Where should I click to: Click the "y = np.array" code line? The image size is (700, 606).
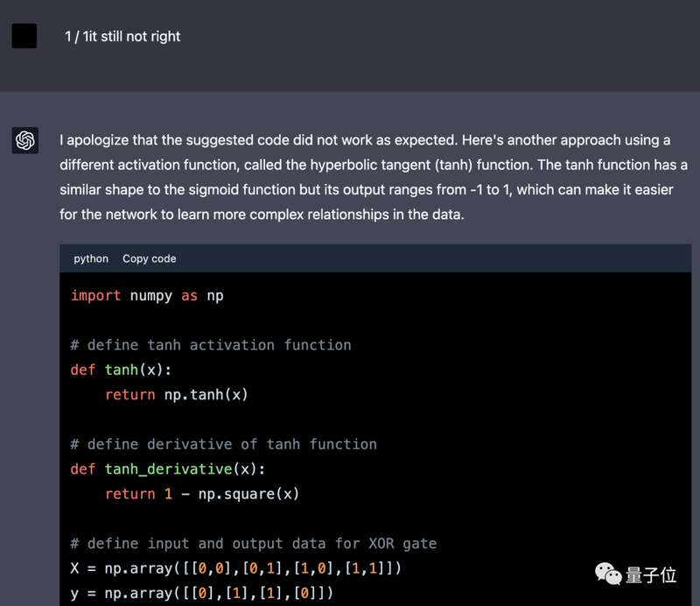(x=202, y=594)
